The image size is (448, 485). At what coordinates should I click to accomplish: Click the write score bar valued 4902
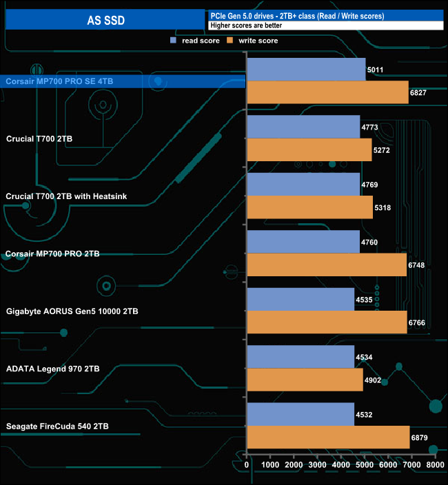point(305,380)
